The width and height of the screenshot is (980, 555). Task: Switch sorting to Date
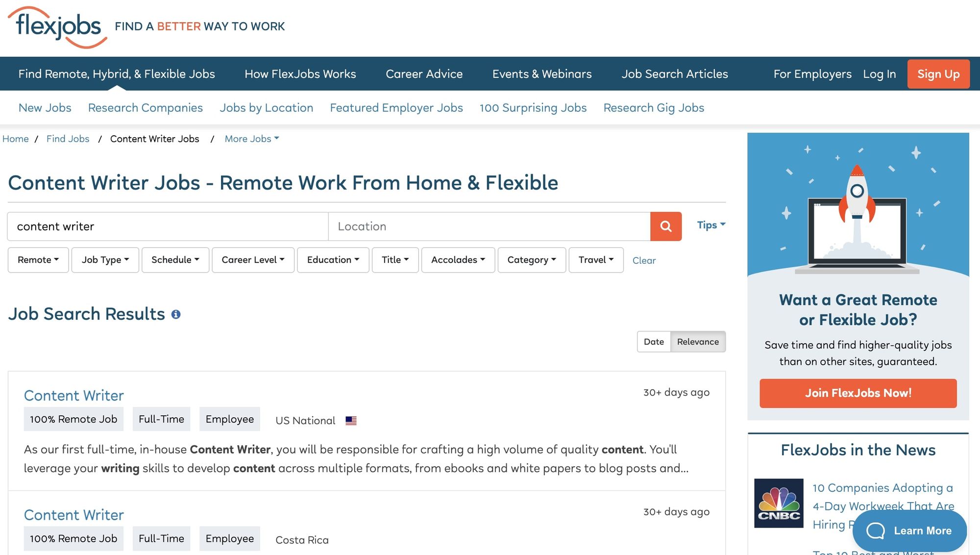pos(654,341)
